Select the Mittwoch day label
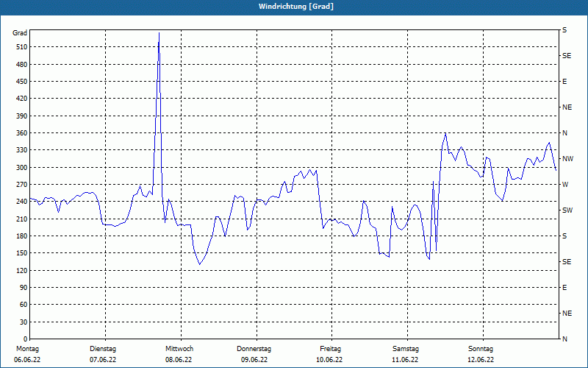Screen dimensions: 588x368 pyautogui.click(x=179, y=349)
